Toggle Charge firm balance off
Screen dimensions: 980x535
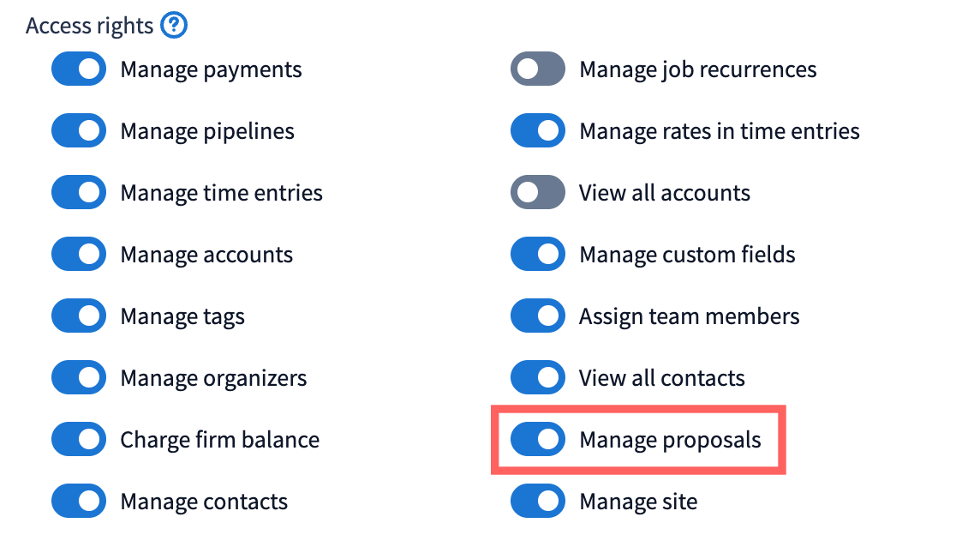[79, 440]
